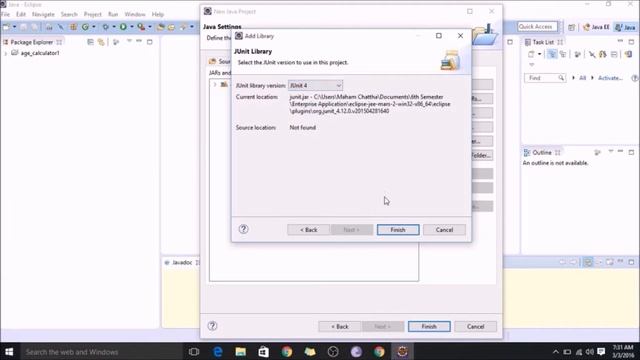Click the Eclipse icon on the taskbar

402,351
